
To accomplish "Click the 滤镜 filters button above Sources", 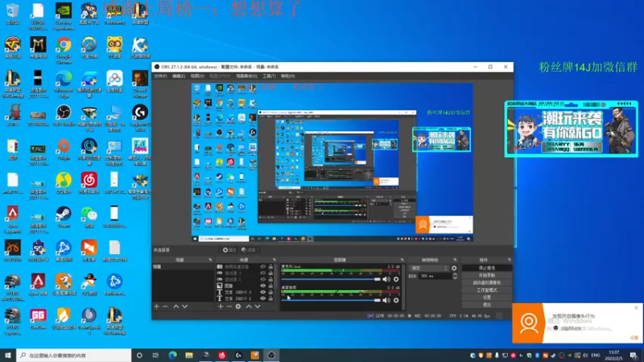I will (x=249, y=250).
